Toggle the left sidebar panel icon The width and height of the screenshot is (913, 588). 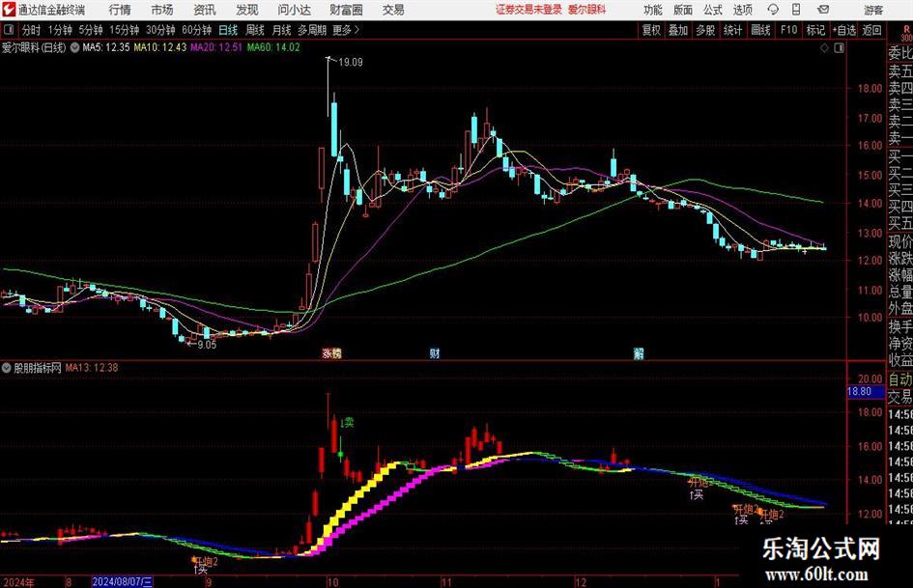click(x=9, y=30)
